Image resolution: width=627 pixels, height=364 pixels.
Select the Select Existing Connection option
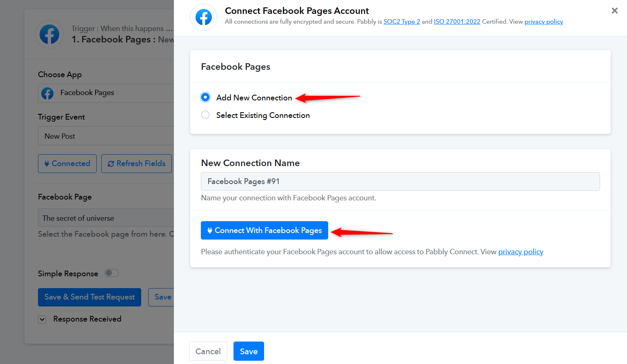coord(205,115)
